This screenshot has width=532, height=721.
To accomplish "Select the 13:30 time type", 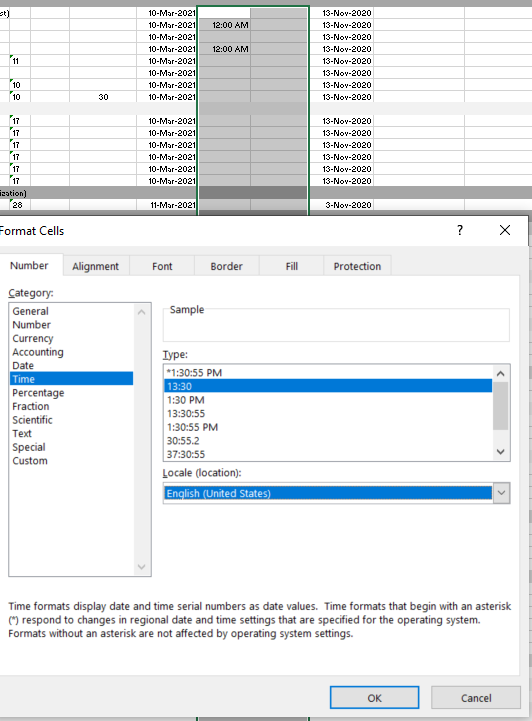I will click(x=328, y=386).
